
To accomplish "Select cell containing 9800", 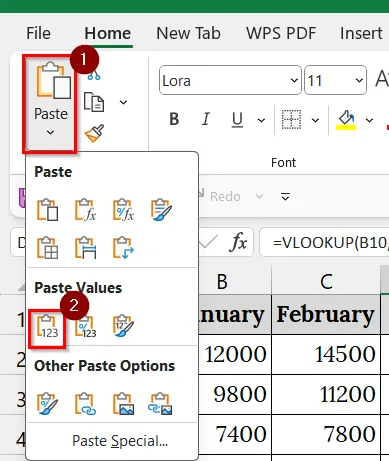I will [235, 394].
